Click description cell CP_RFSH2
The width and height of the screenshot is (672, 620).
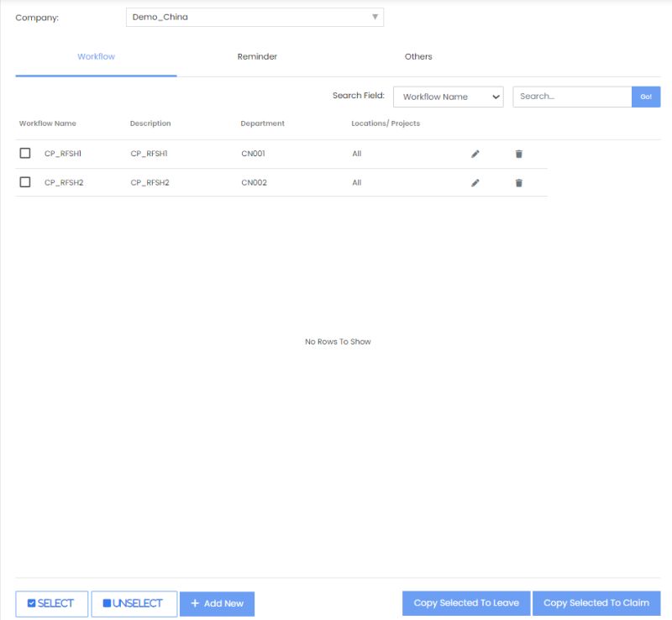pos(150,182)
